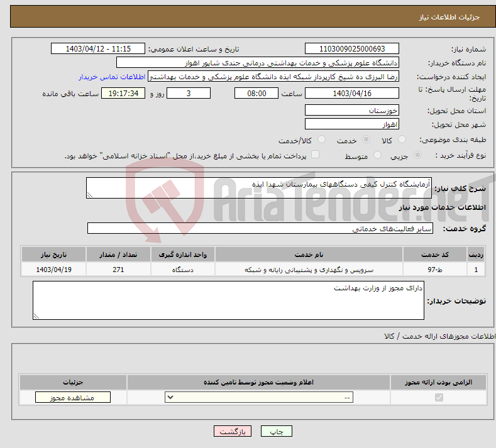496x448 pixels.
Task: Click the ردیف column header
Action: point(476,254)
